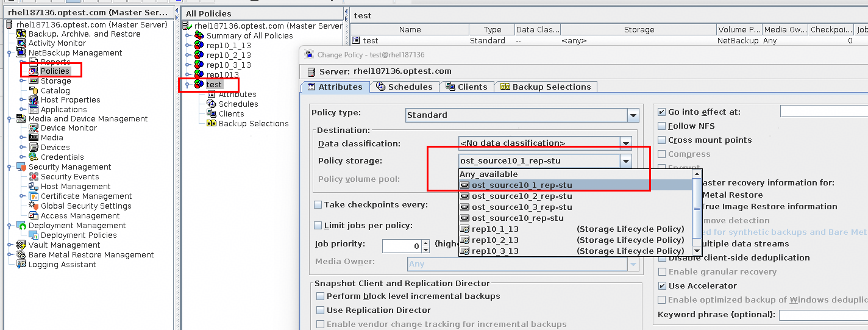Screen dimensions: 868x330
Task: Click the Type column header
Action: click(x=492, y=29)
